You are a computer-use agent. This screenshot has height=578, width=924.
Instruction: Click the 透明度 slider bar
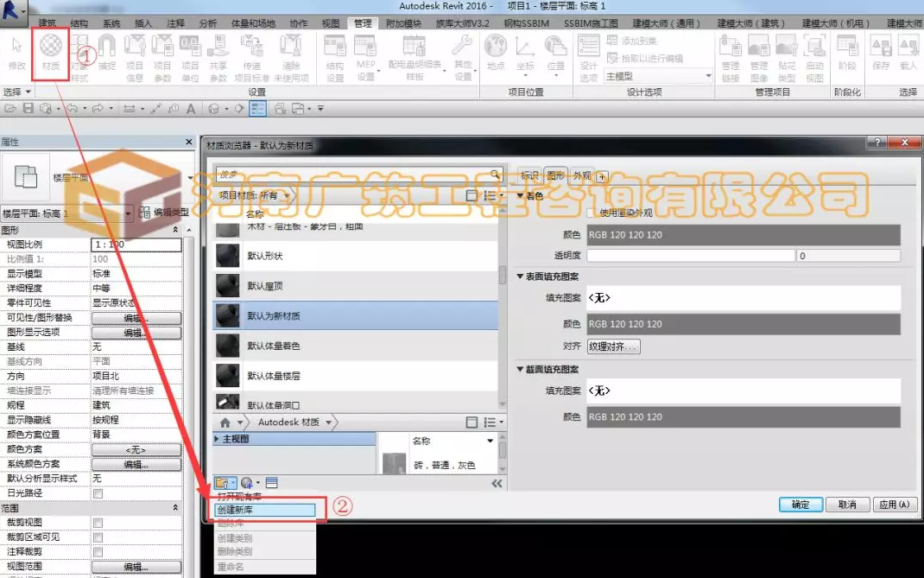[x=691, y=256]
